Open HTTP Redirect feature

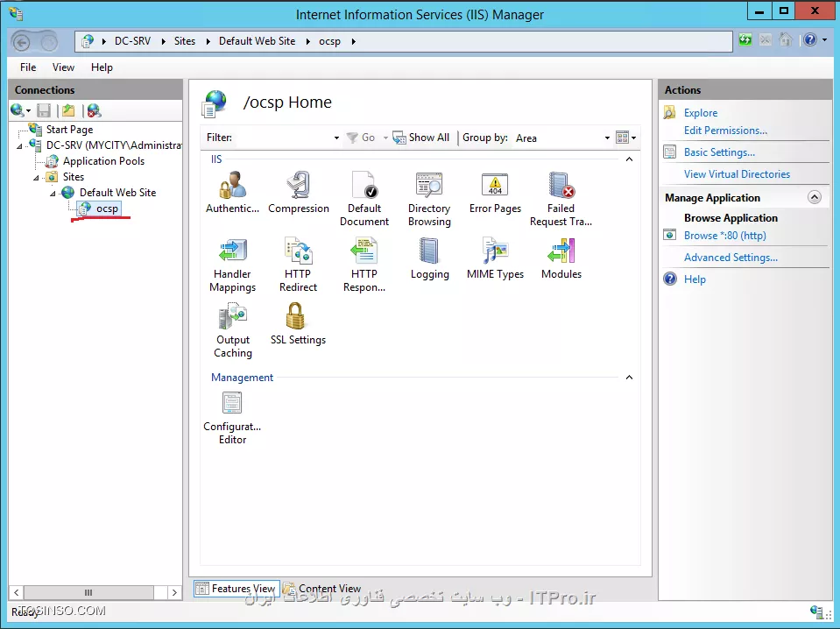point(298,265)
